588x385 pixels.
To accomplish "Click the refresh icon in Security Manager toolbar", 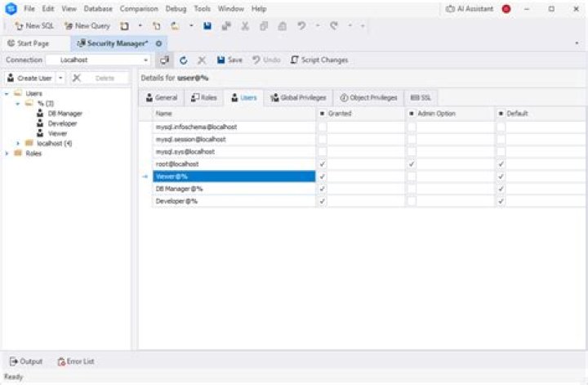I will point(184,60).
